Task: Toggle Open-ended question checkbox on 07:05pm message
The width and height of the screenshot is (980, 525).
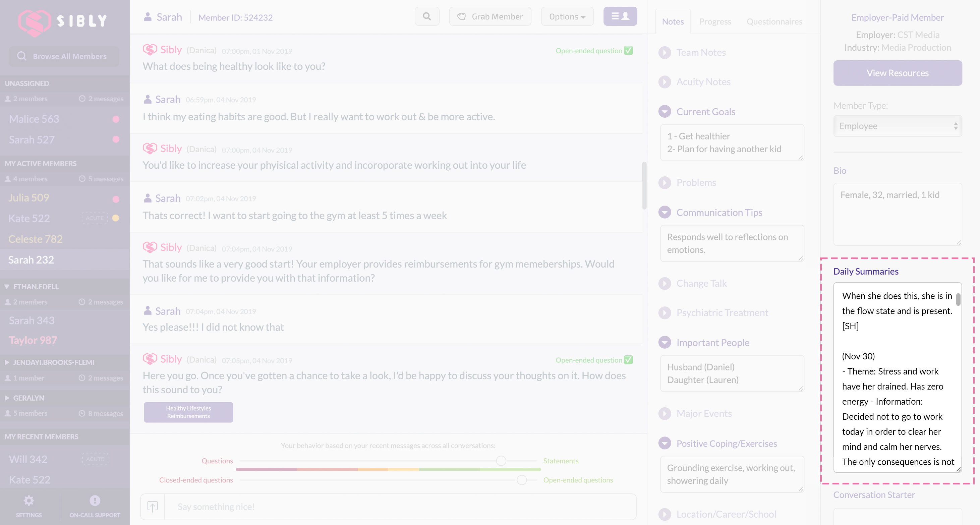Action: pyautogui.click(x=629, y=360)
